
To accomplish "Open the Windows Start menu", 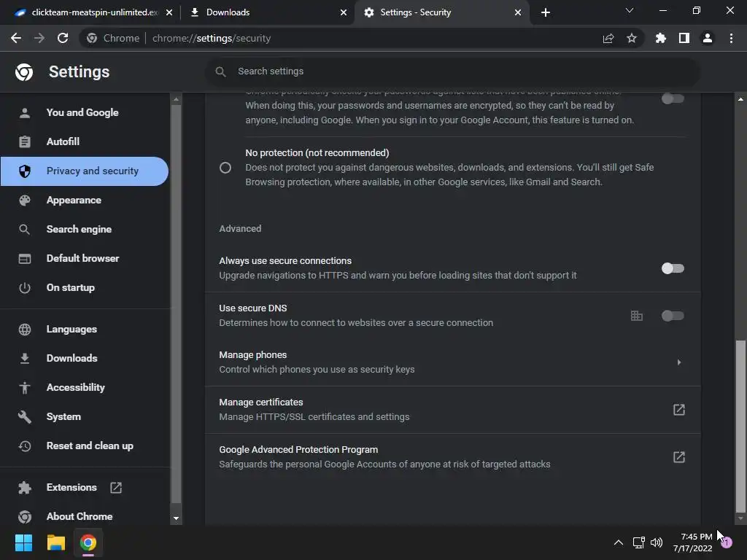I will (x=23, y=542).
